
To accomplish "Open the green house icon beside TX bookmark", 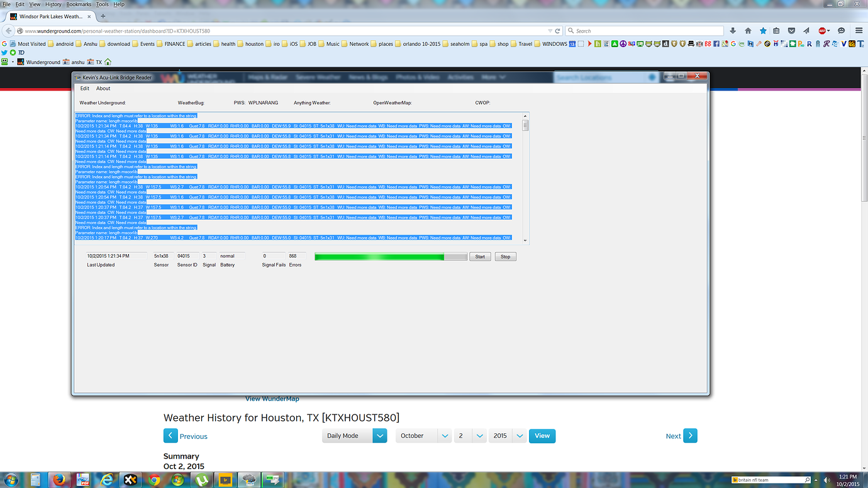I will coord(108,62).
